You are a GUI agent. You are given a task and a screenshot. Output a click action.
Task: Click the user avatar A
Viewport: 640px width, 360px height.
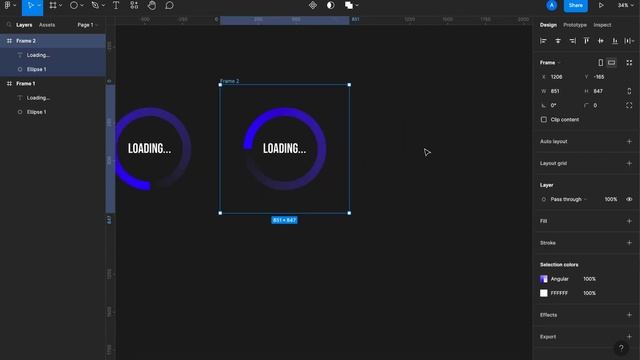click(551, 5)
